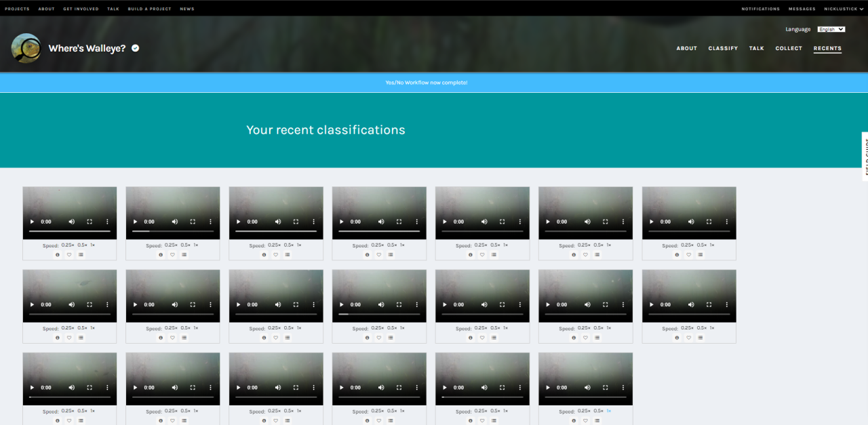
Task: Fullscreen the seventh video in the top row
Action: pyautogui.click(x=709, y=222)
